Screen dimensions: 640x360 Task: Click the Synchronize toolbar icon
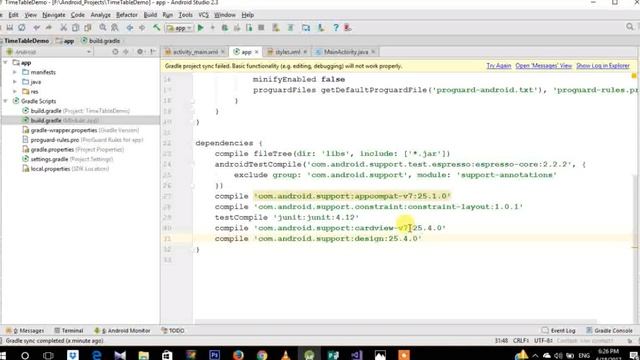tap(22, 28)
